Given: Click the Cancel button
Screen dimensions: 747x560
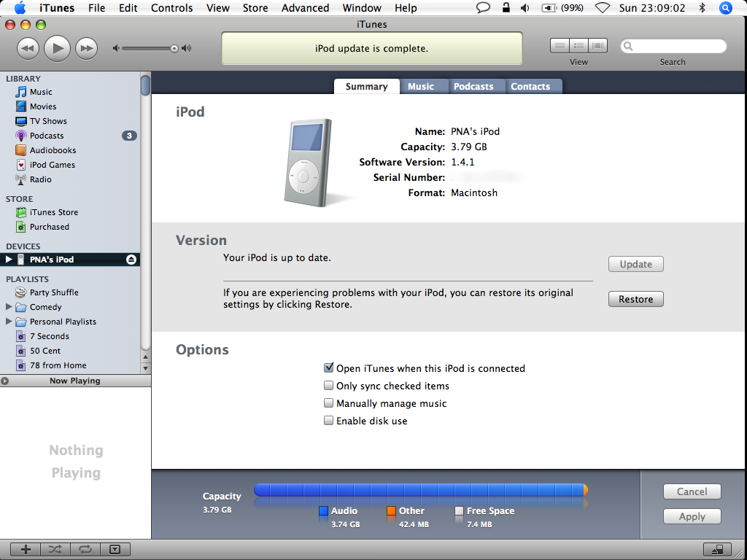Looking at the screenshot, I should (692, 491).
